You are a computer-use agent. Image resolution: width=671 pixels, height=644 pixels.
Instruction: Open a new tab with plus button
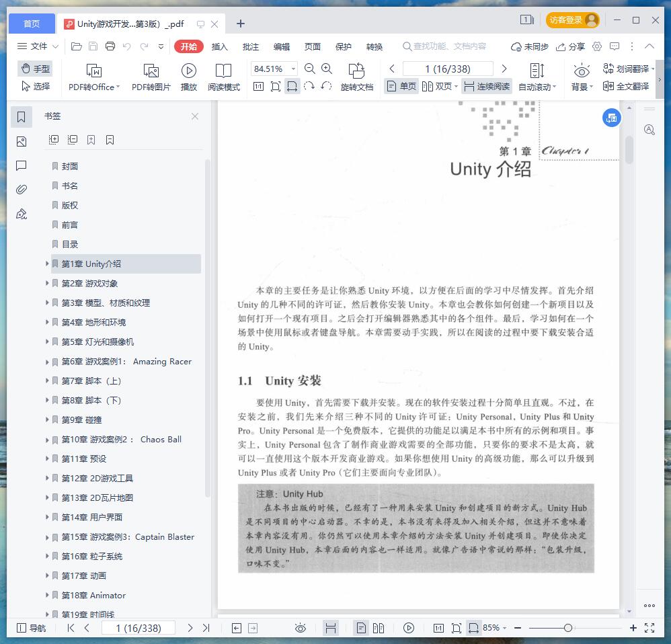click(241, 24)
